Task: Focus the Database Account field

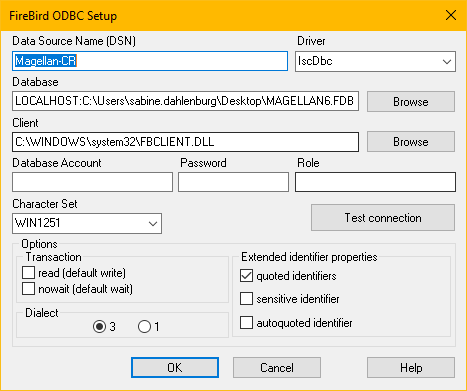Action: pyautogui.click(x=92, y=182)
